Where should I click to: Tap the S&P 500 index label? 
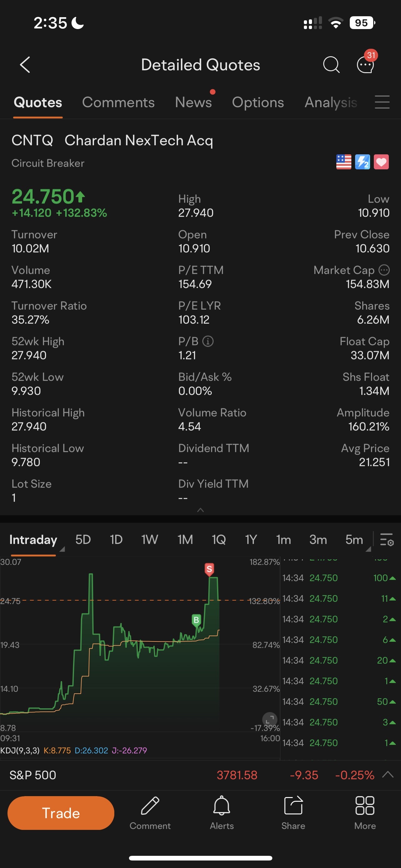[33, 775]
